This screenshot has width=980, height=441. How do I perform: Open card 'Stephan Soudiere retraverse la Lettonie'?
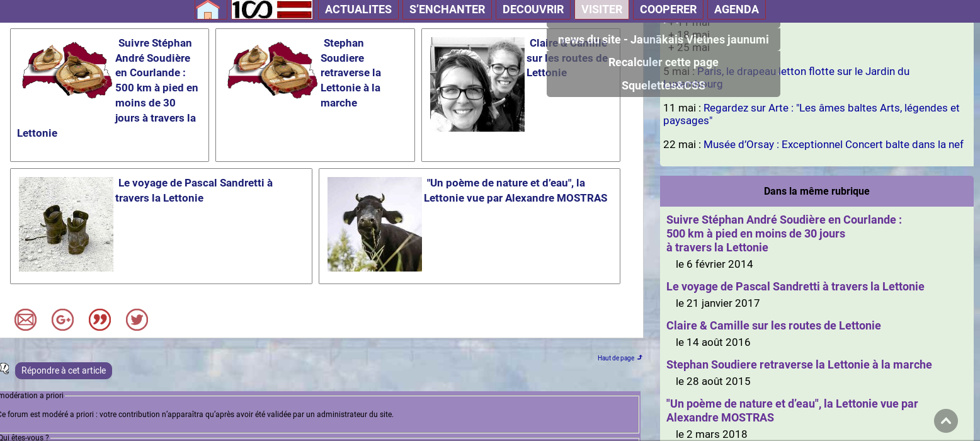pos(315,95)
